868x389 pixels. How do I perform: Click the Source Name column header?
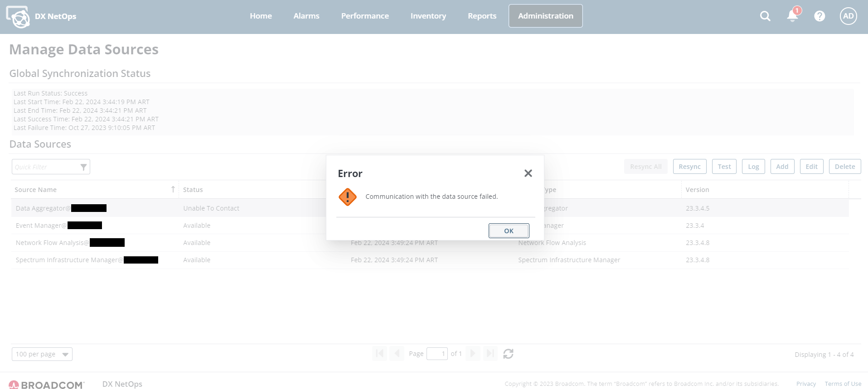[35, 190]
